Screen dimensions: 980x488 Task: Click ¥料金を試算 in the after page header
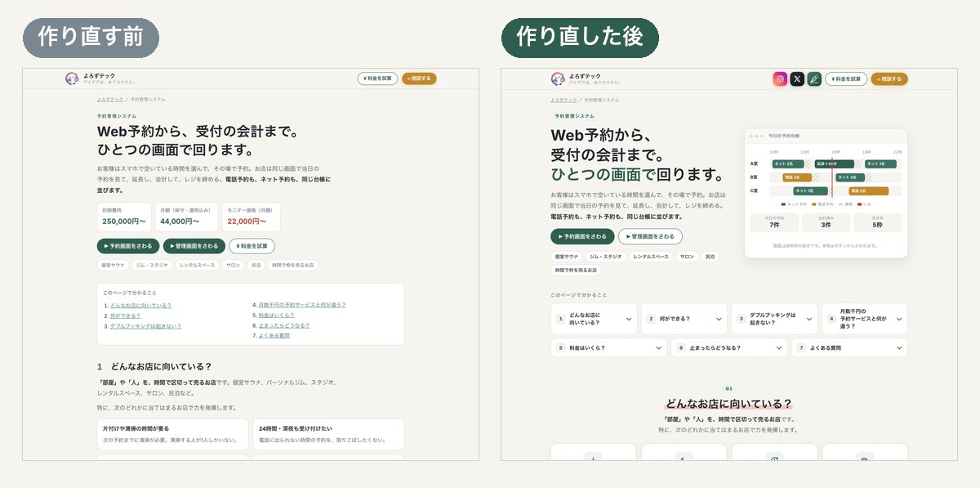click(846, 79)
